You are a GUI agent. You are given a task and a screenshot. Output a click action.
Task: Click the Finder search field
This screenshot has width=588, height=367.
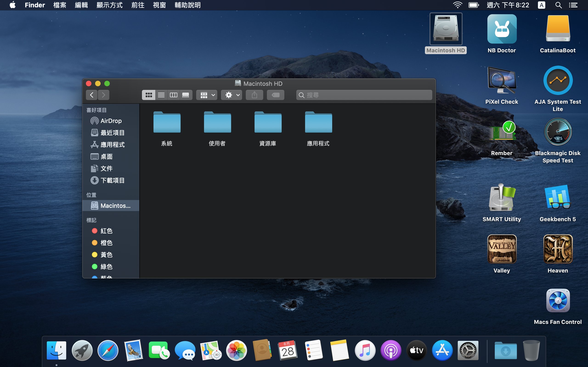(365, 95)
